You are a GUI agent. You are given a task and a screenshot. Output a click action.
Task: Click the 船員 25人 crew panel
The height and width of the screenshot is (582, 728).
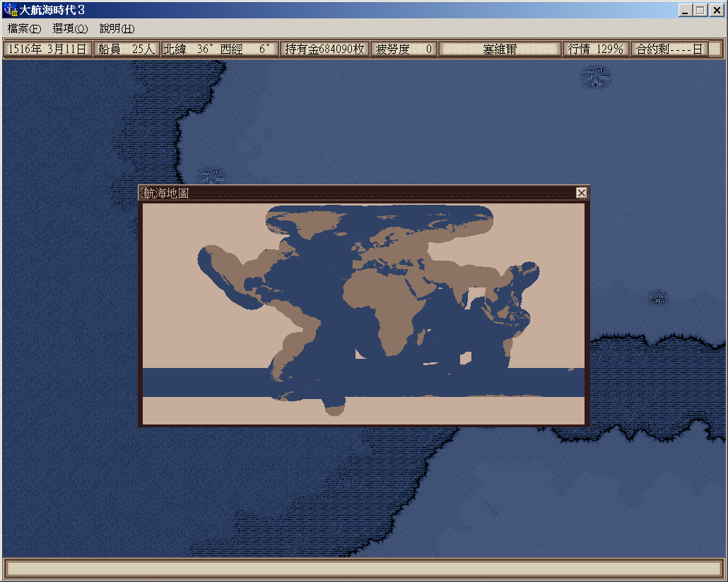127,49
